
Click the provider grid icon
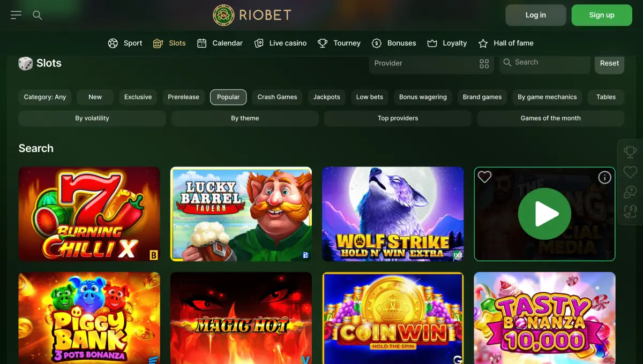pyautogui.click(x=484, y=64)
